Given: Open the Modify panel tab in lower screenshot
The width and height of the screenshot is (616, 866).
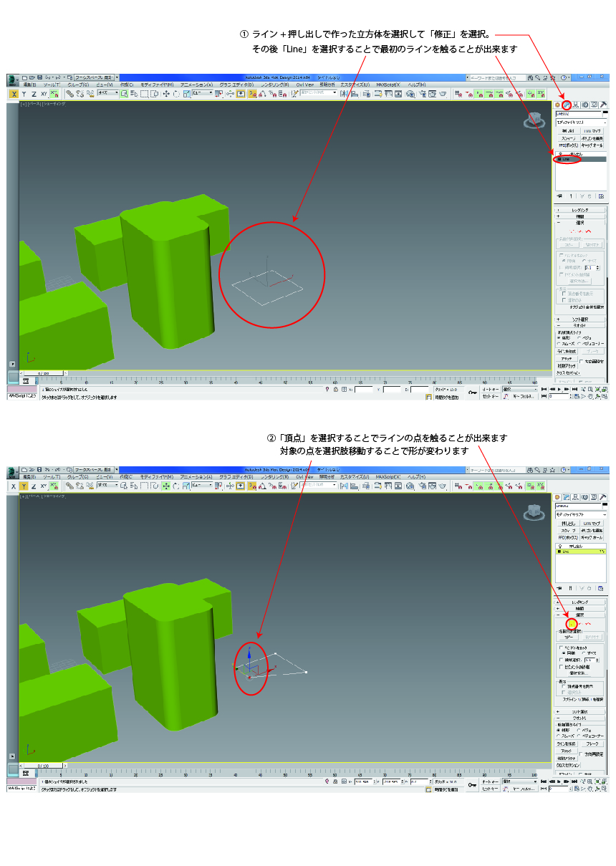Looking at the screenshot, I should 566,497.
